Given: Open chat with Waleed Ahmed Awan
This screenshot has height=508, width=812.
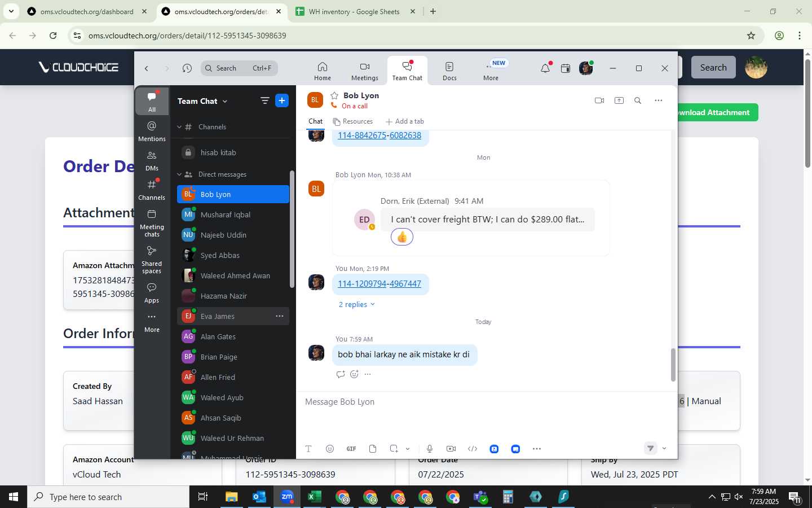Looking at the screenshot, I should (233, 275).
